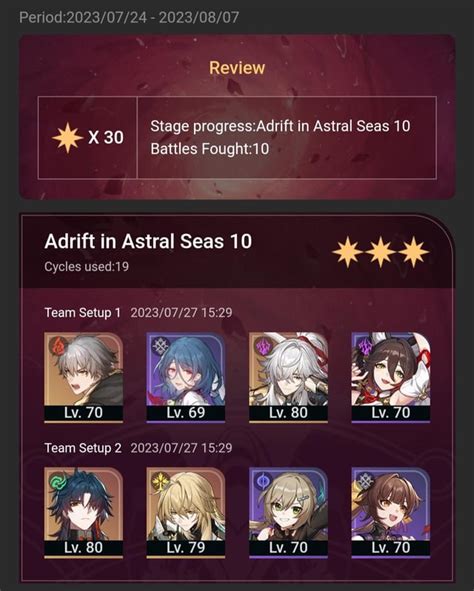Select the brown-haired Lv. 70 character in Team Setup 1
Image resolution: width=474 pixels, height=591 pixels.
click(391, 377)
